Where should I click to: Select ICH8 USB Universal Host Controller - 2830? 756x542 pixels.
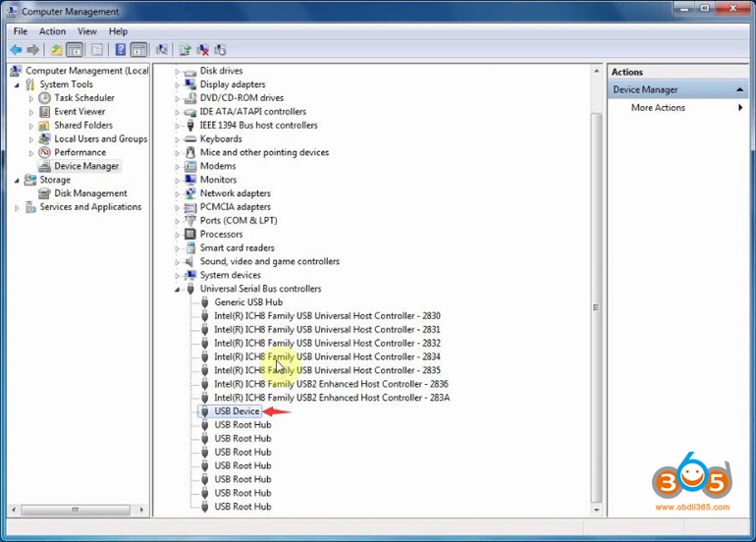(327, 316)
